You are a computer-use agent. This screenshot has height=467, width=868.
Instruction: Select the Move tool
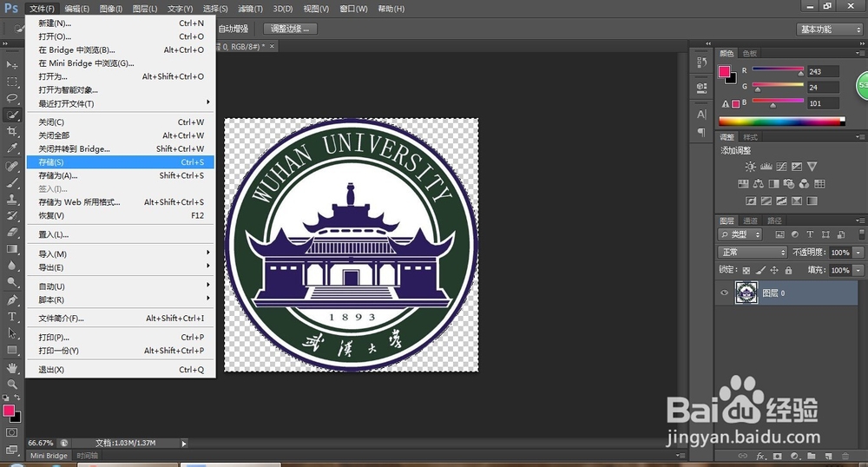(x=11, y=65)
